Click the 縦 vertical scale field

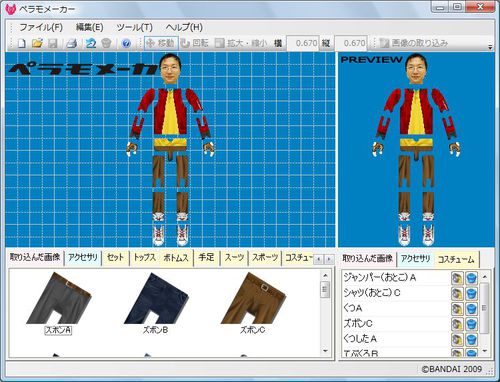tap(351, 43)
